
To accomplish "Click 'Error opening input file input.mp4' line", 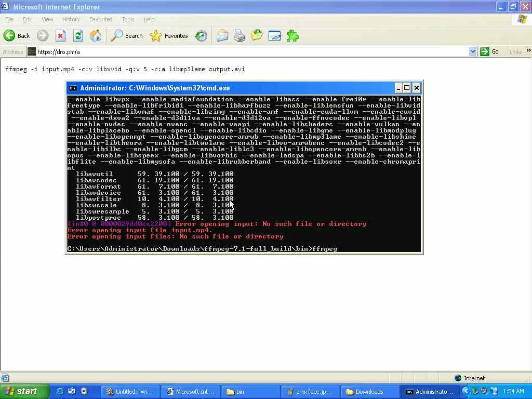I will [139, 230].
